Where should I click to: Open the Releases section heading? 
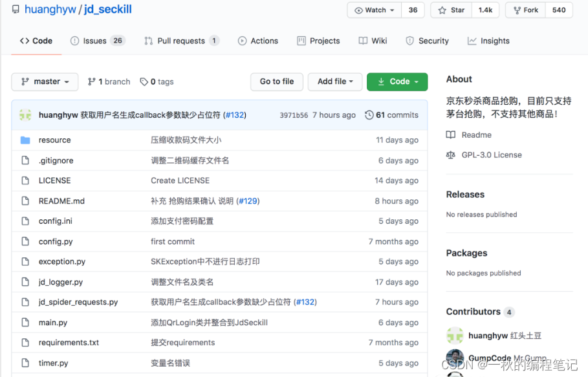point(465,195)
